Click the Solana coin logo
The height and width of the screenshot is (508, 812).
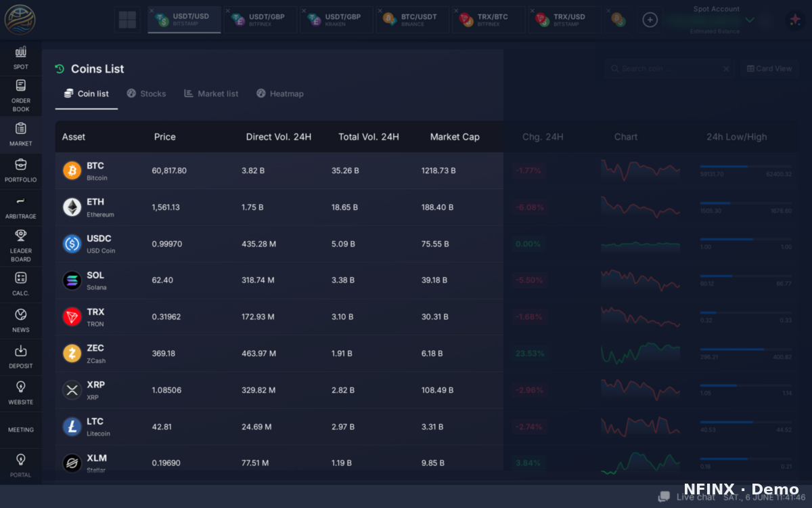72,280
